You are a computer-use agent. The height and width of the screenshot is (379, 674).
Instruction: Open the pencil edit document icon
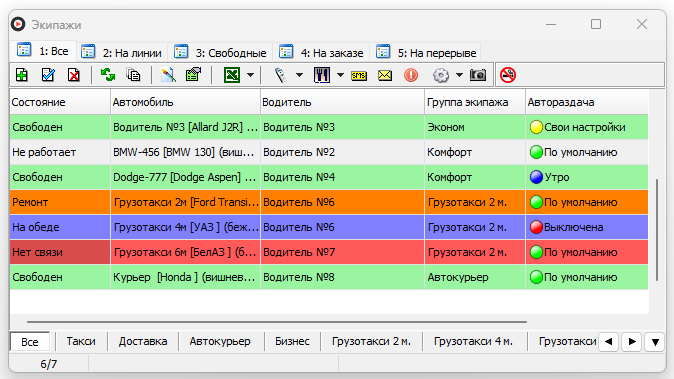pos(168,75)
